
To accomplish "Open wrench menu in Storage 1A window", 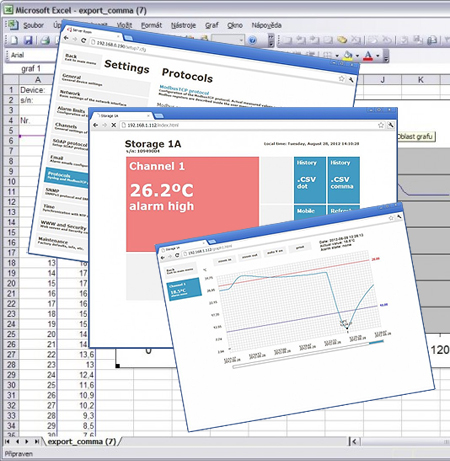I will (x=390, y=125).
